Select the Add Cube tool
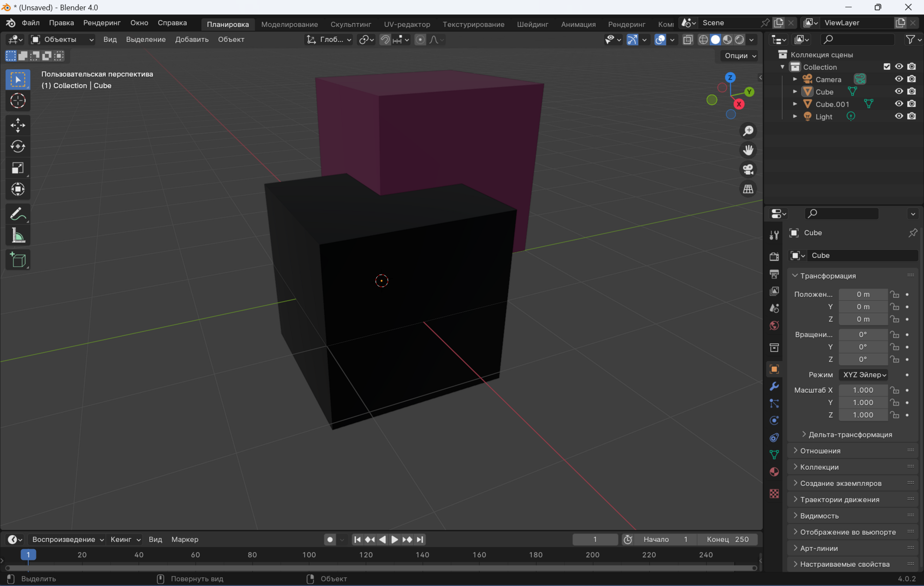 tap(18, 260)
